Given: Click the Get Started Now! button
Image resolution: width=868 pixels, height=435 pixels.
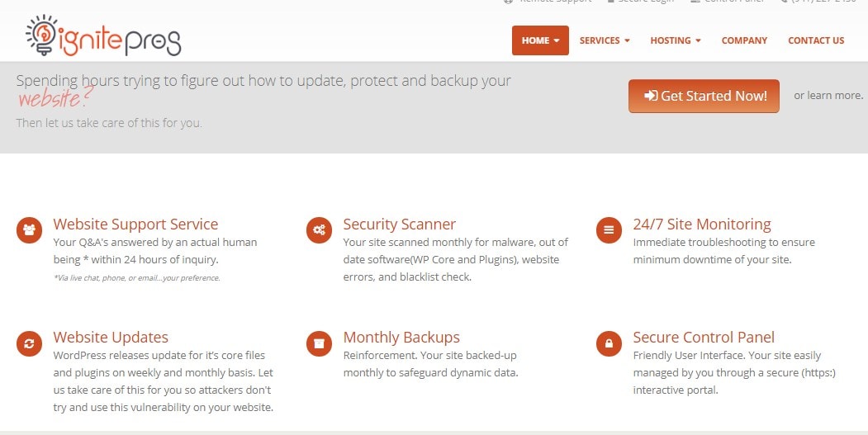Looking at the screenshot, I should coord(704,96).
